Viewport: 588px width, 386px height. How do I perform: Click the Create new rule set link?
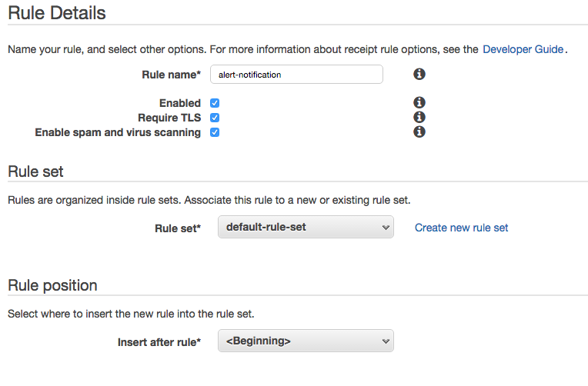[x=461, y=228]
